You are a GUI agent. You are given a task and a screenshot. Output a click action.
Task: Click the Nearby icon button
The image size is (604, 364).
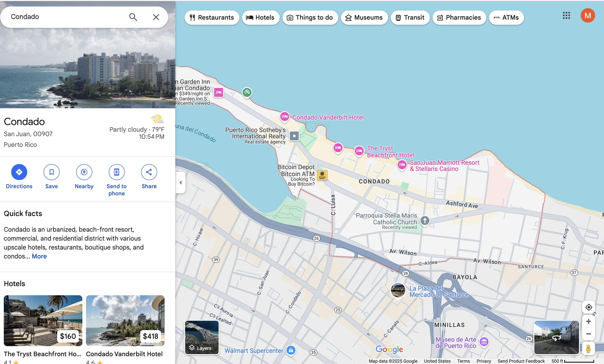tap(84, 172)
